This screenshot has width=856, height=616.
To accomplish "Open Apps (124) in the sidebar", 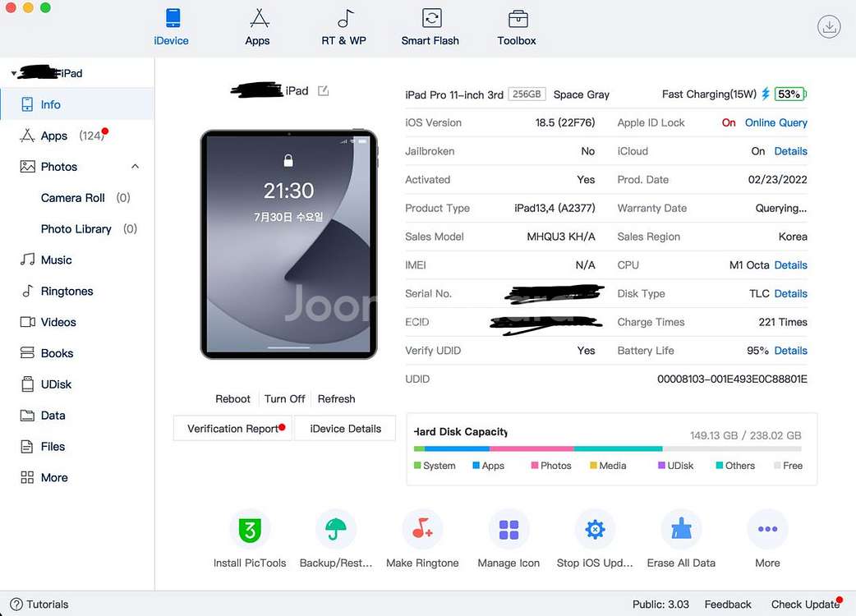I will (x=77, y=136).
